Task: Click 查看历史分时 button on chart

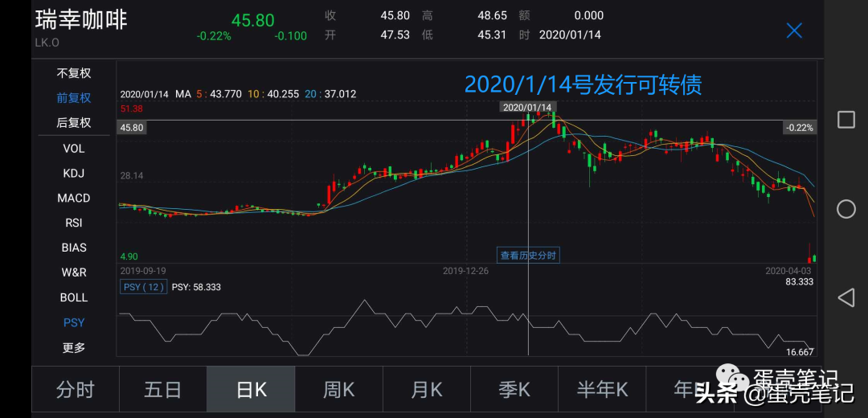Action: click(528, 256)
